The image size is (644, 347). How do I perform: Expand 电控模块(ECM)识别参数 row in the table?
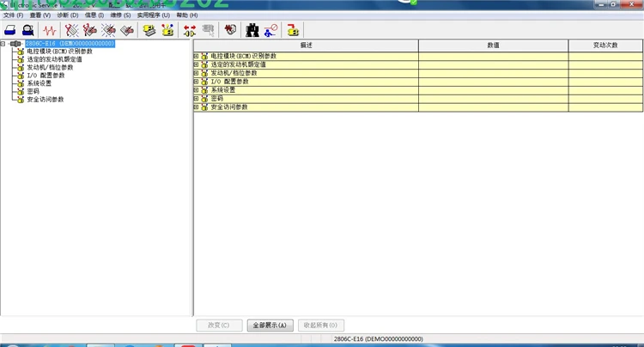197,56
